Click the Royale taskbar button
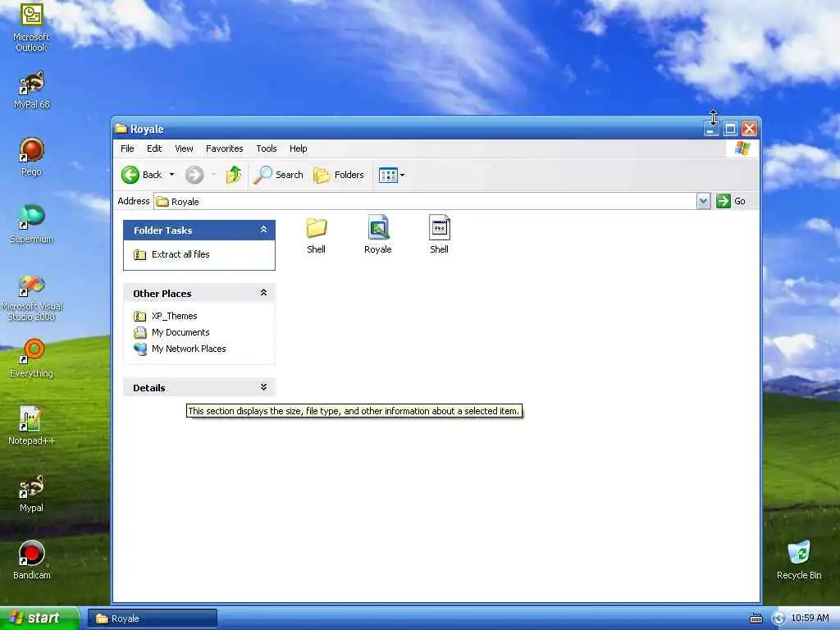This screenshot has height=630, width=840. tap(153, 619)
